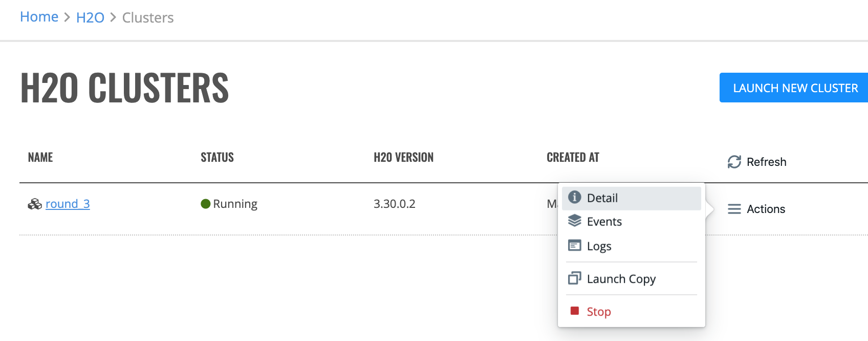Click the Detail info icon
The image size is (868, 341).
(x=575, y=197)
